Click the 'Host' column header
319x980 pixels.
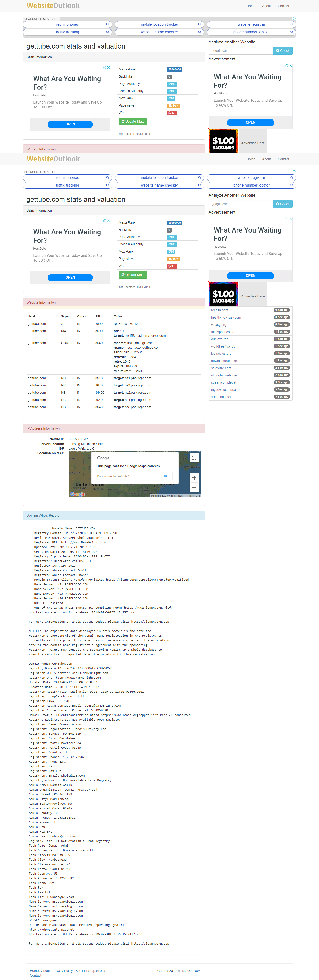(x=31, y=316)
